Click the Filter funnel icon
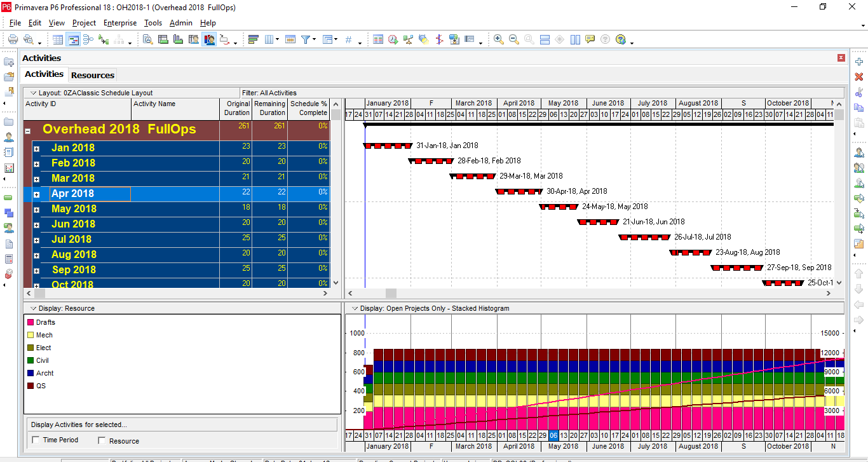Viewport: 868px width, 462px height. (x=306, y=39)
